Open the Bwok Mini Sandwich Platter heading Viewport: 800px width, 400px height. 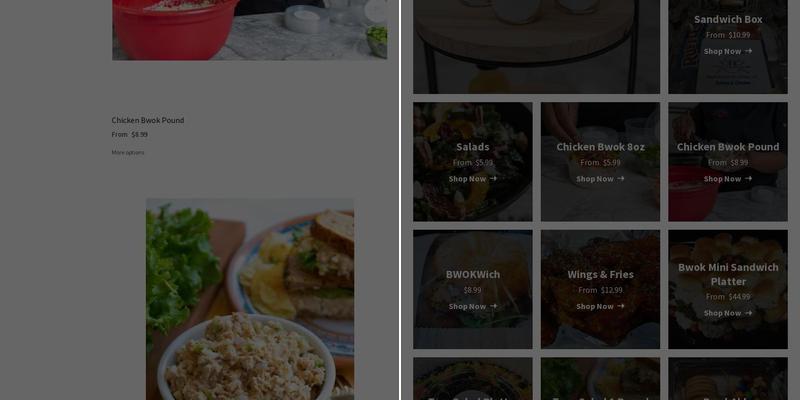click(x=728, y=274)
